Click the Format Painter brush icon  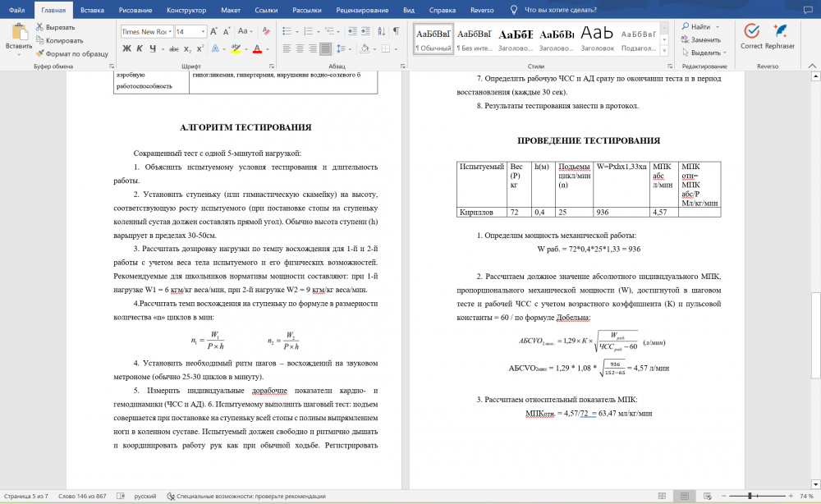click(x=39, y=53)
